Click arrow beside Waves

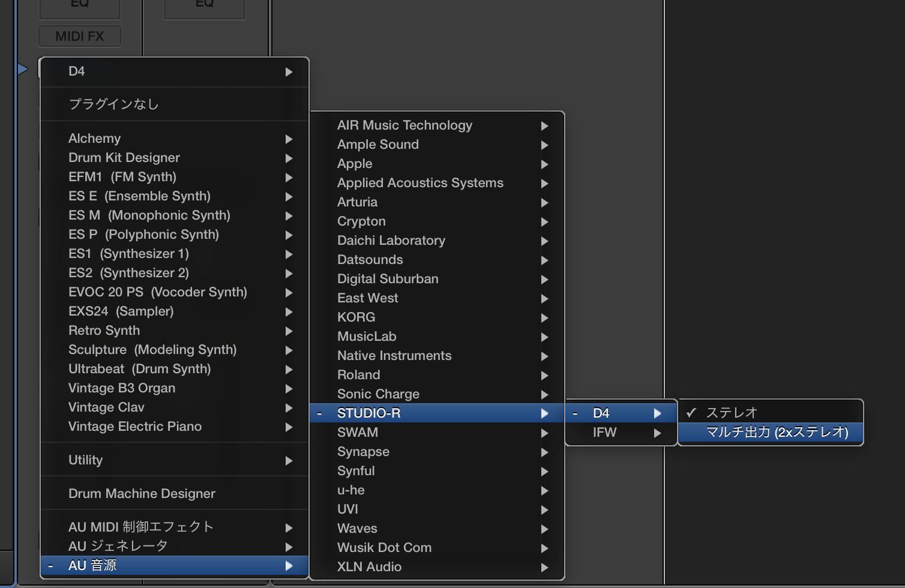[544, 529]
